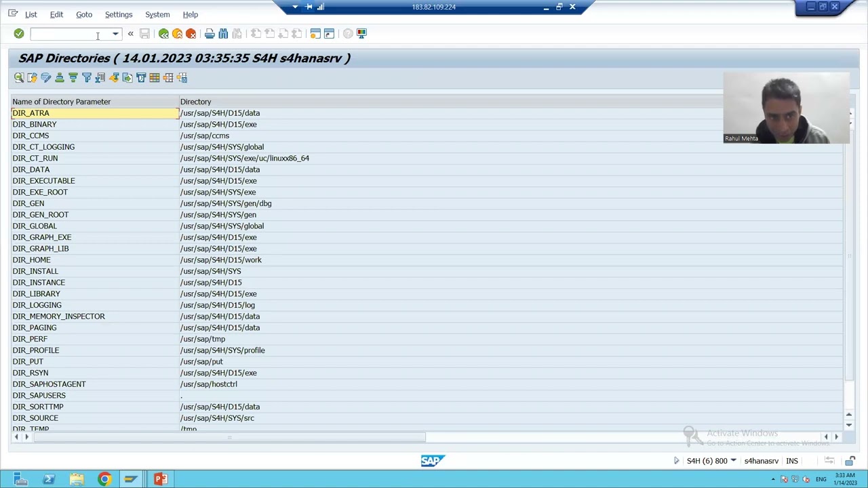Select the DIR_EXECUTABLE parameter
Viewport: 868px width, 488px height.
click(x=43, y=181)
